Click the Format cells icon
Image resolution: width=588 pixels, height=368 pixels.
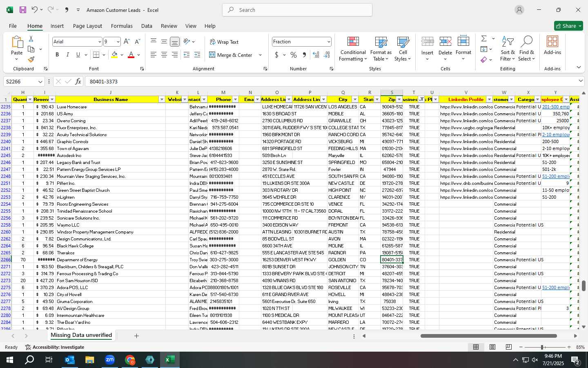point(463,42)
